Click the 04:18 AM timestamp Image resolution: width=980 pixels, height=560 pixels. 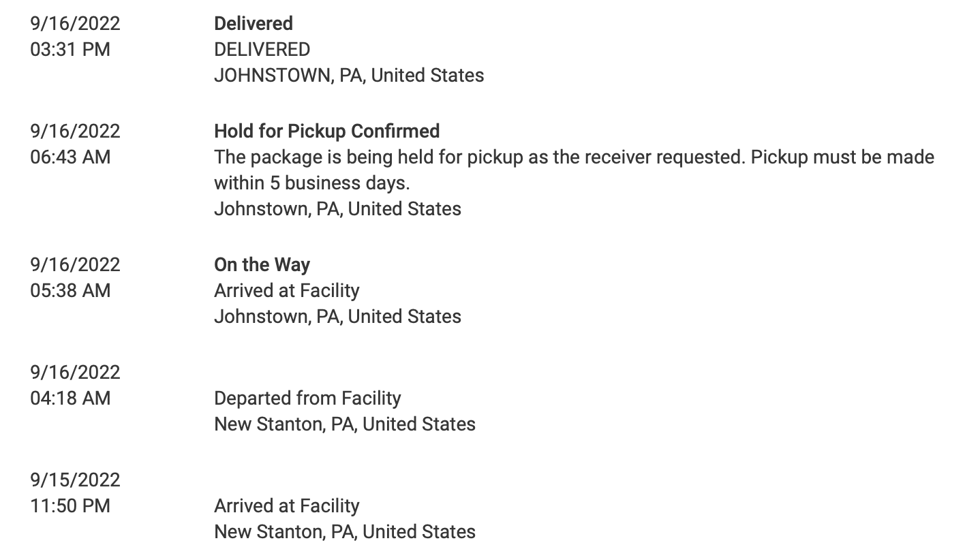pos(70,398)
